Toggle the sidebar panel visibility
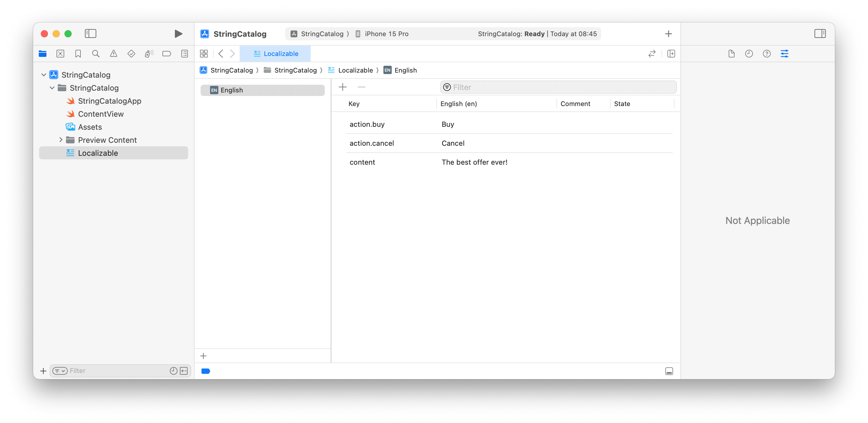The height and width of the screenshot is (423, 868). 90,33
